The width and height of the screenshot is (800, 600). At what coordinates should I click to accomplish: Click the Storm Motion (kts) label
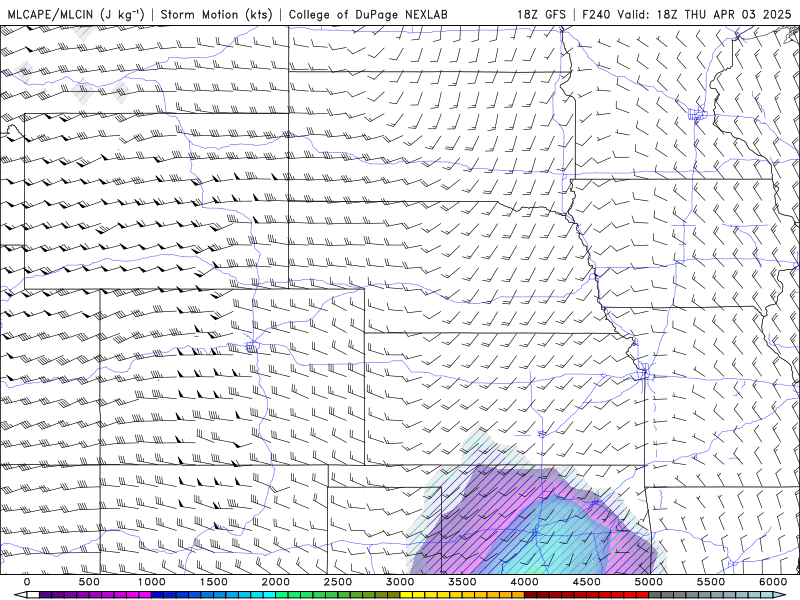(x=216, y=14)
